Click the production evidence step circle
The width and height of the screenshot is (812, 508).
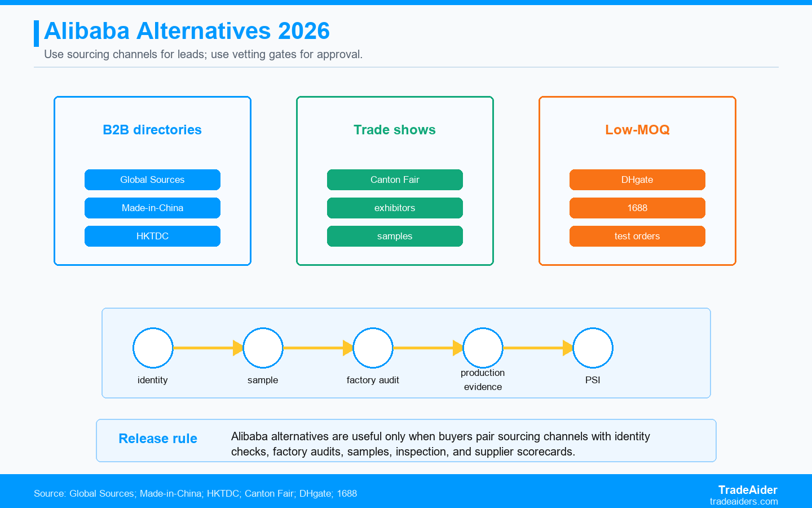coord(483,348)
